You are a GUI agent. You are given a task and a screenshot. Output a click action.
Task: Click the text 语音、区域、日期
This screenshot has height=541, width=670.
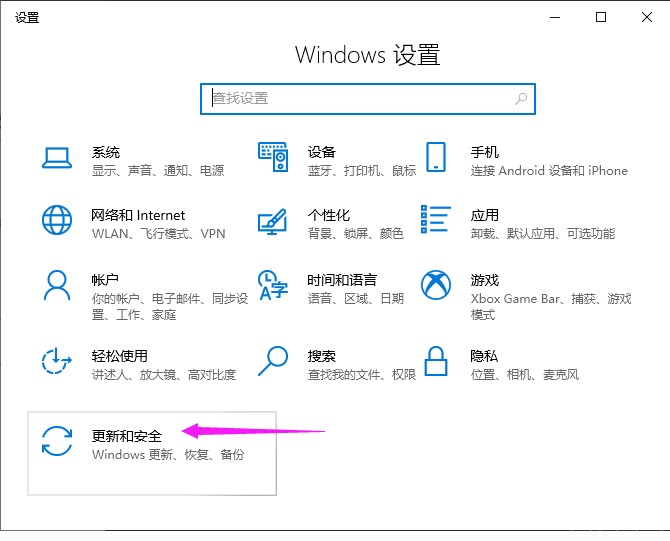tap(356, 298)
